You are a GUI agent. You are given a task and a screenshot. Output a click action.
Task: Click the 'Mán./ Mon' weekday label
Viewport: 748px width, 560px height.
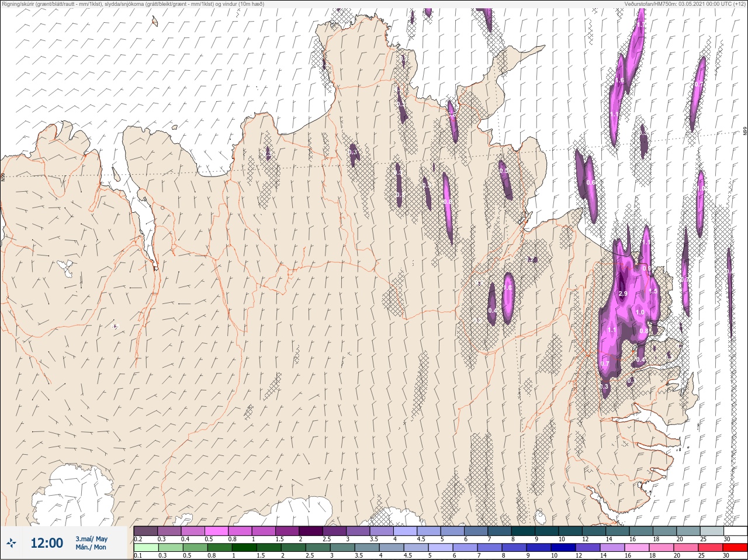tap(91, 548)
